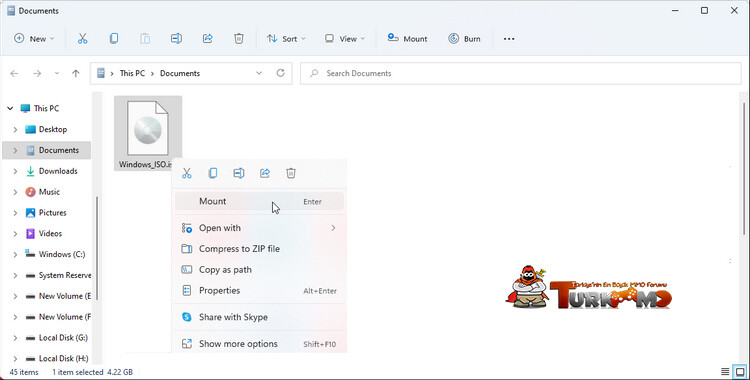
Task: Switch to the details view layout icon
Action: (x=725, y=372)
